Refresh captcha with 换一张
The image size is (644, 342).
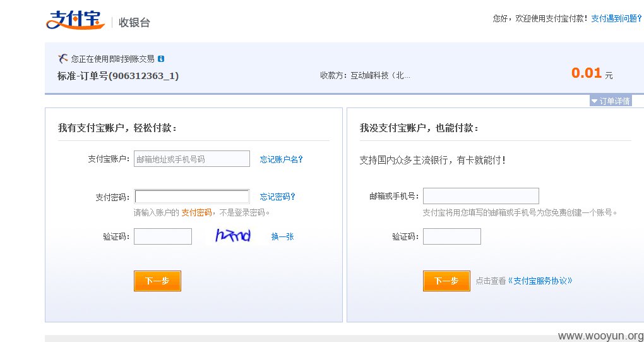tap(283, 236)
